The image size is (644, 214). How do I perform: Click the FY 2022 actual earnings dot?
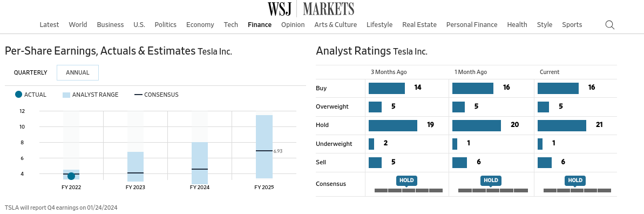(x=71, y=176)
